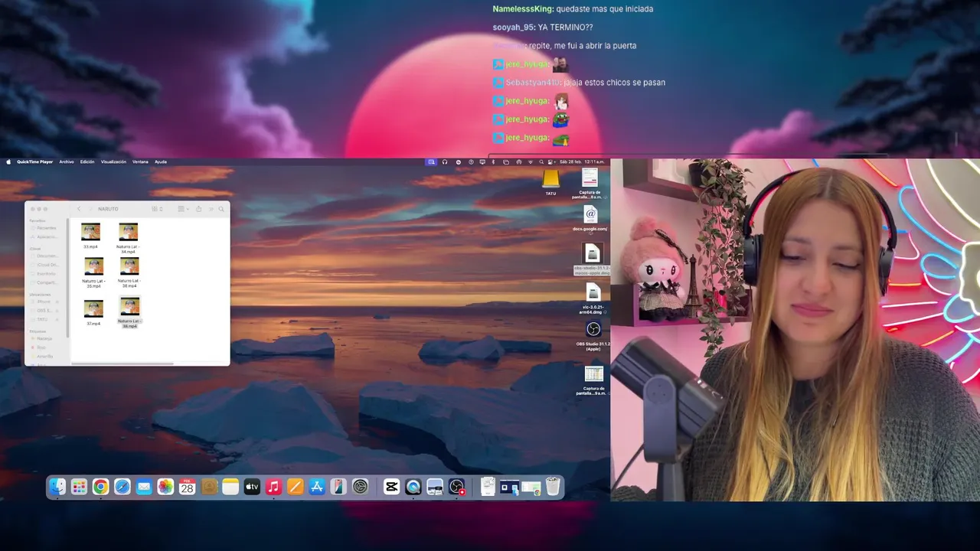Open Spotlight search in menu bar

click(541, 162)
